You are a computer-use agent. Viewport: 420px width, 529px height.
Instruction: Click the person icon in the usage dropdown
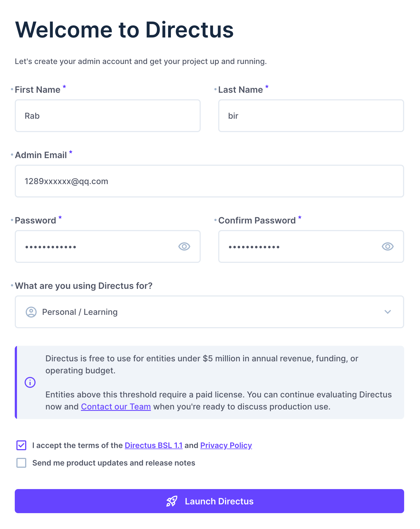coord(31,312)
